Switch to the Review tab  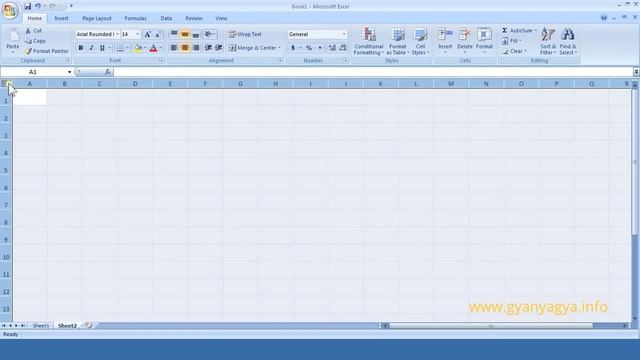click(194, 18)
